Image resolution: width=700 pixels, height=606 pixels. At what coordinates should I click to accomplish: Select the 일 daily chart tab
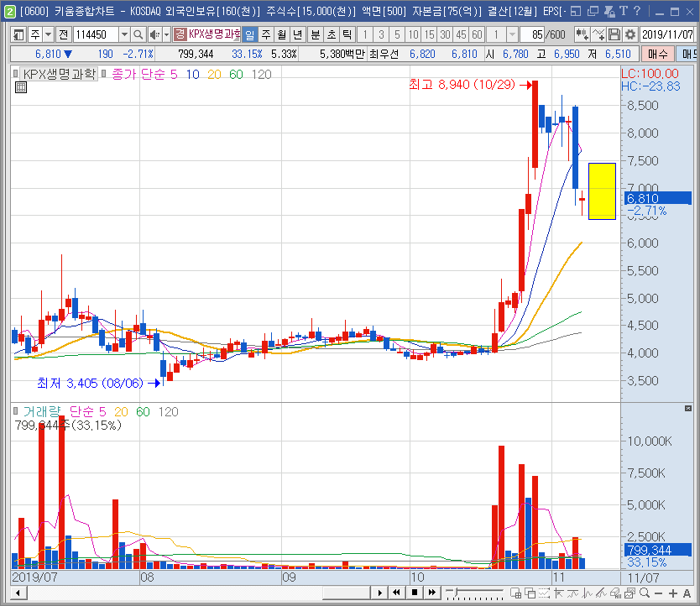tap(250, 34)
